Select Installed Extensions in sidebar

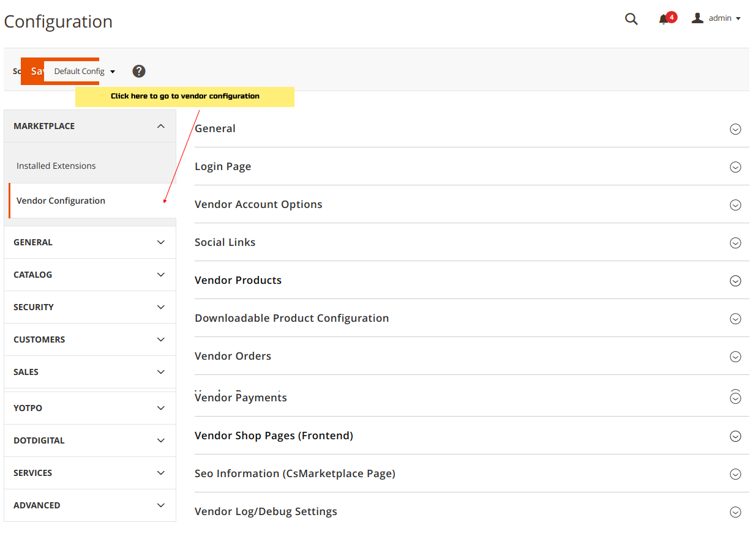[x=56, y=166]
